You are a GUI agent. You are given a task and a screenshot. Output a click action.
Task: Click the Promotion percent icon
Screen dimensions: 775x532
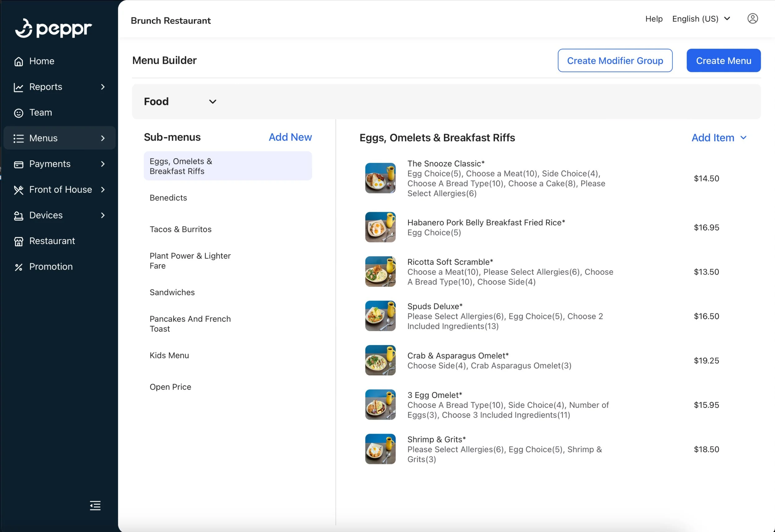(19, 267)
